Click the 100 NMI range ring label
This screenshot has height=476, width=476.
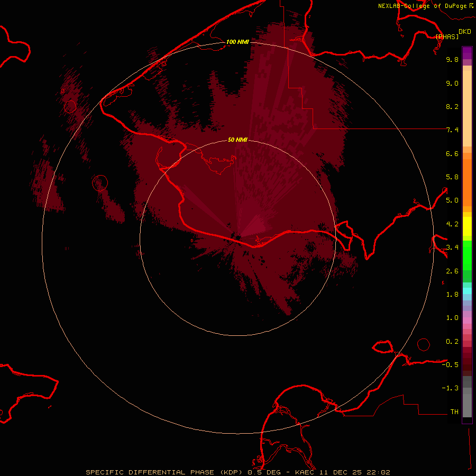(x=237, y=42)
